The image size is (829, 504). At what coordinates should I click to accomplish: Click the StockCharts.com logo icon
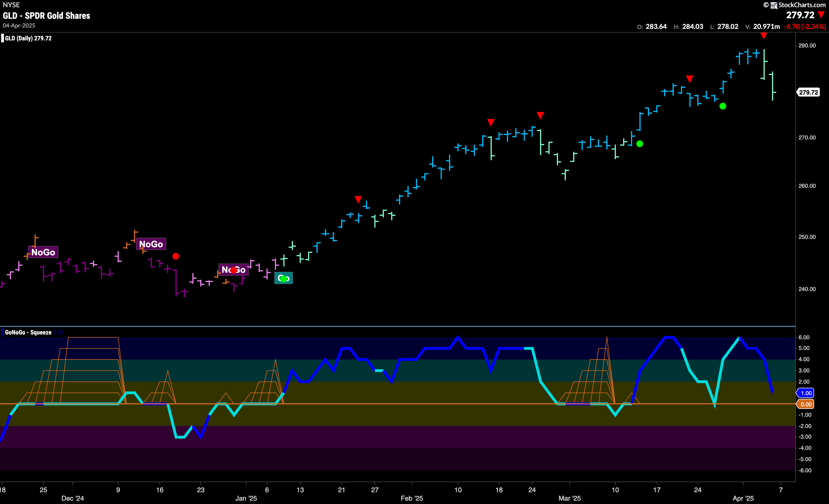[x=774, y=5]
